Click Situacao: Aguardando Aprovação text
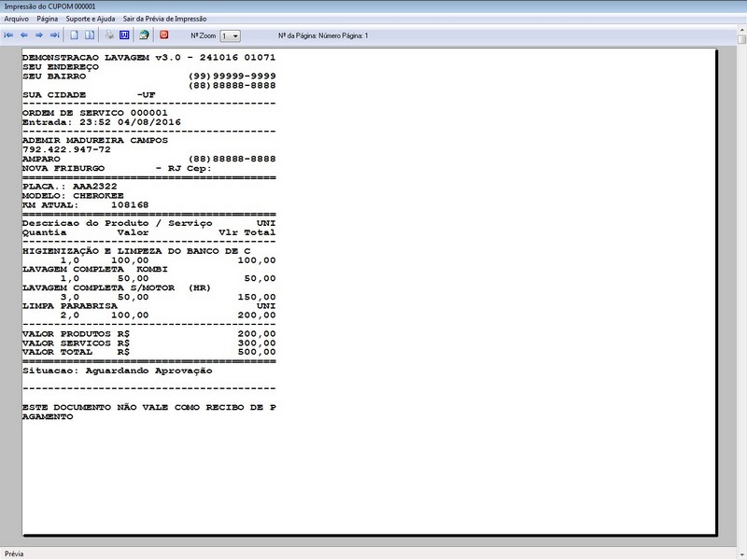 (x=118, y=371)
